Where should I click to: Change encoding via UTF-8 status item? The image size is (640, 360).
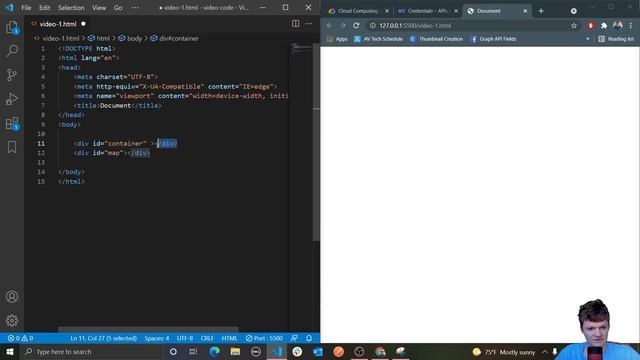(x=185, y=338)
